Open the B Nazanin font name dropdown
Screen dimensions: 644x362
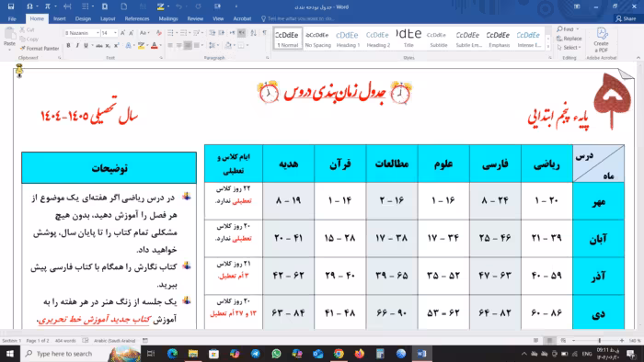tap(98, 33)
